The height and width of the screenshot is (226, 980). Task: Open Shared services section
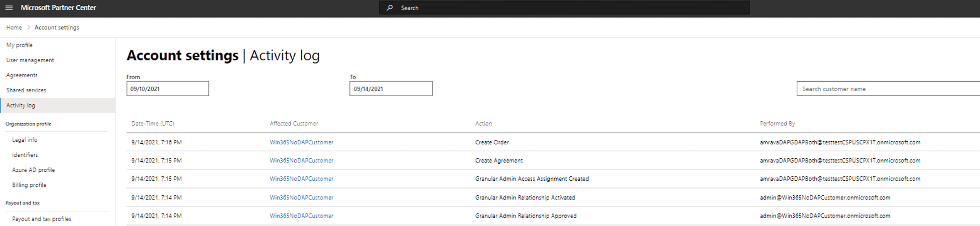click(x=26, y=90)
